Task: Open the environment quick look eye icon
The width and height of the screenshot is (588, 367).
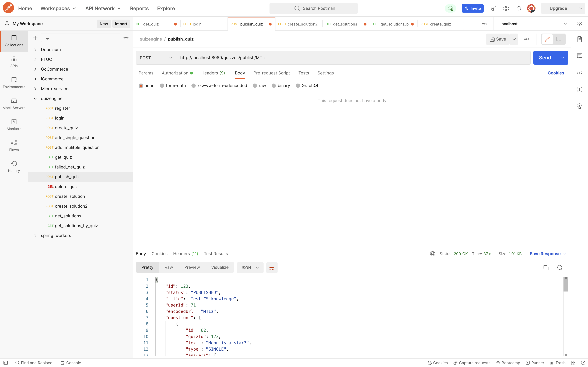Action: click(579, 24)
